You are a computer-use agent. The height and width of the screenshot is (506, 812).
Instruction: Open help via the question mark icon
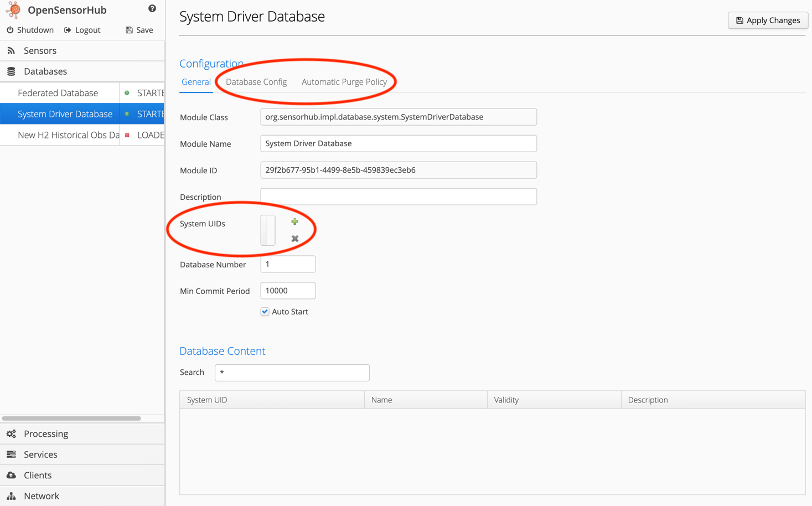(152, 8)
